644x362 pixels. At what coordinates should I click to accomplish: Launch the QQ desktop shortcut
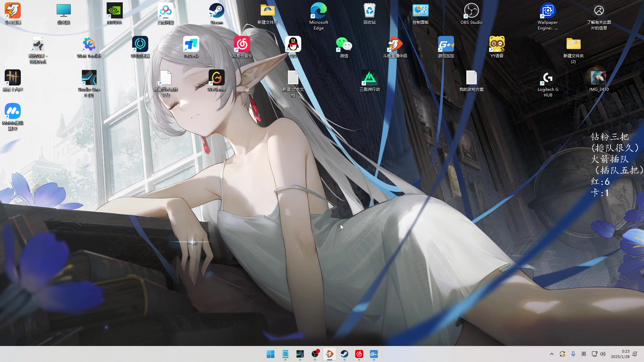(x=293, y=47)
